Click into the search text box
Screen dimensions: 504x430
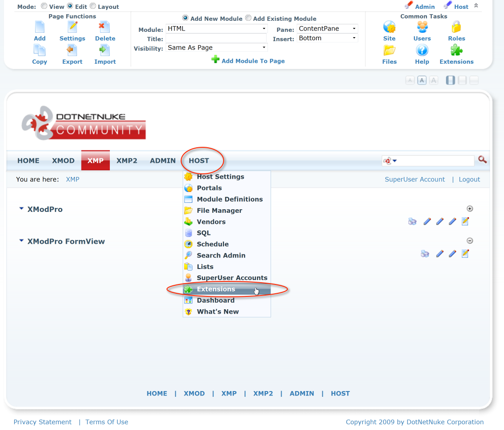[436, 161]
